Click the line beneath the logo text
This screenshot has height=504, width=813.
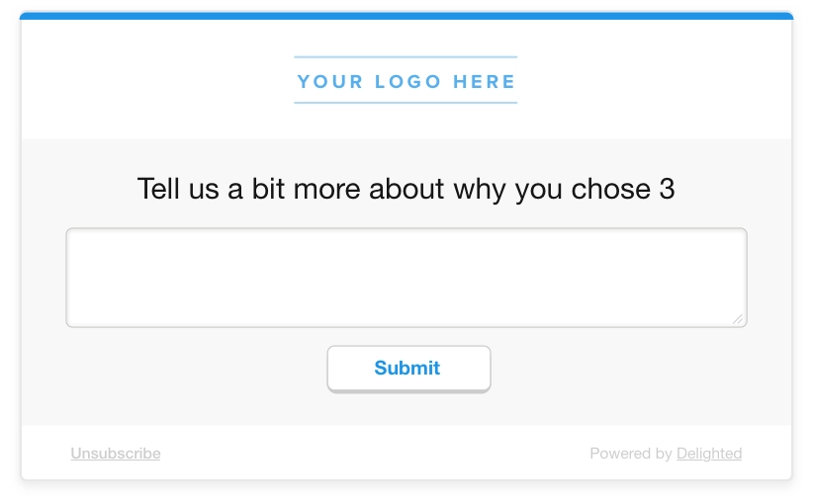[406, 102]
